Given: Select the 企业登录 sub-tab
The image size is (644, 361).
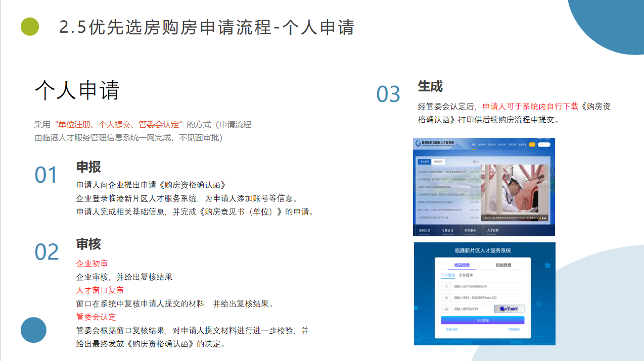Looking at the screenshot, I should 466,275.
